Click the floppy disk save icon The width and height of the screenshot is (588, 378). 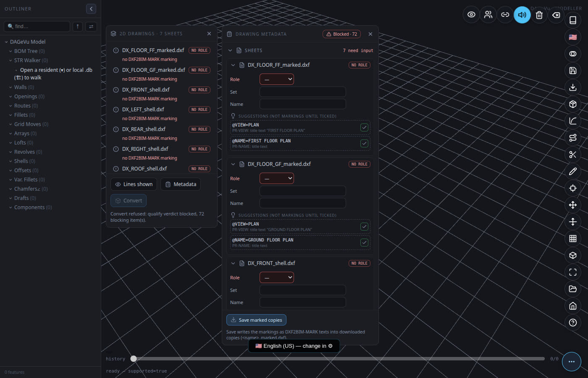pyautogui.click(x=573, y=71)
